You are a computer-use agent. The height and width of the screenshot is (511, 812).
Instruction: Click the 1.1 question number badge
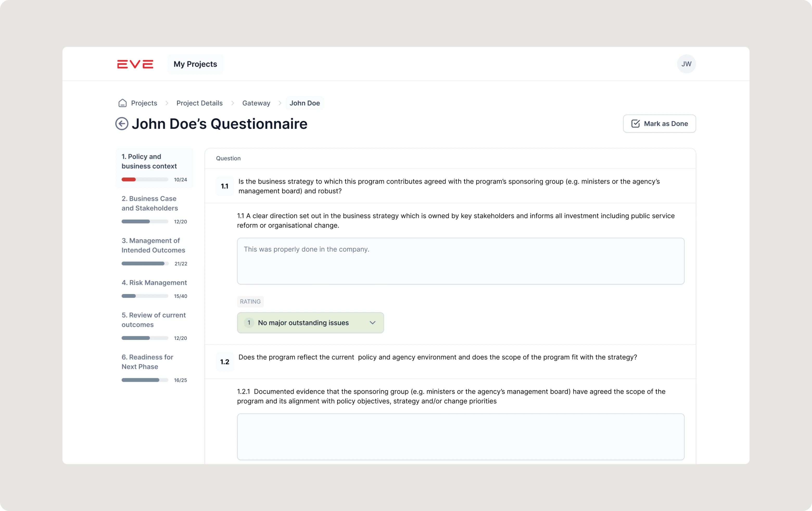point(225,186)
